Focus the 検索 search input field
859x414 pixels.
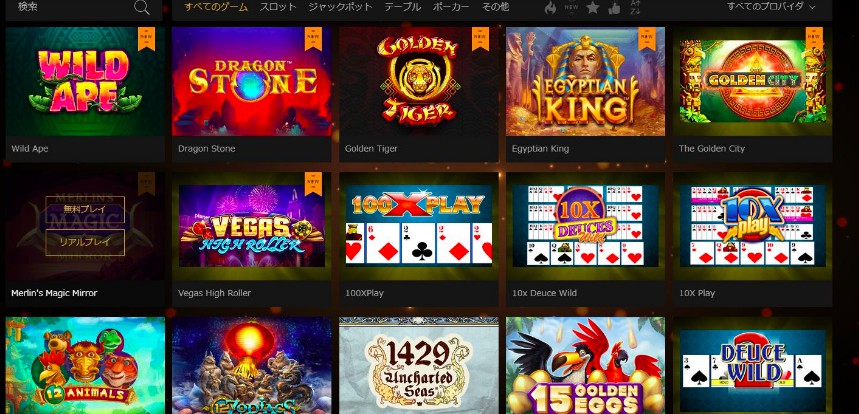pyautogui.click(x=72, y=7)
